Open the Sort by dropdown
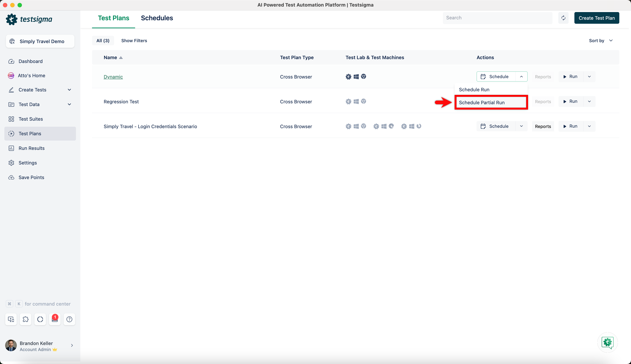631x364 pixels. point(601,41)
